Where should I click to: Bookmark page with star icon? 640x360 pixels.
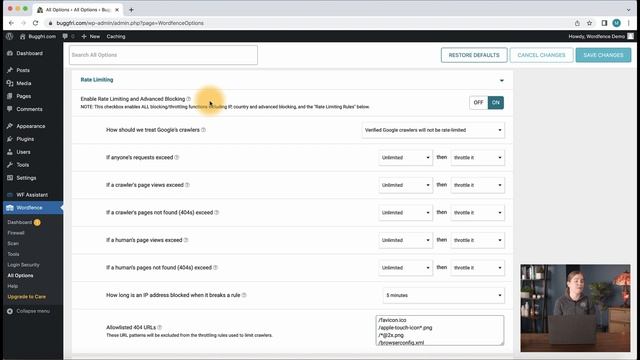tap(589, 23)
